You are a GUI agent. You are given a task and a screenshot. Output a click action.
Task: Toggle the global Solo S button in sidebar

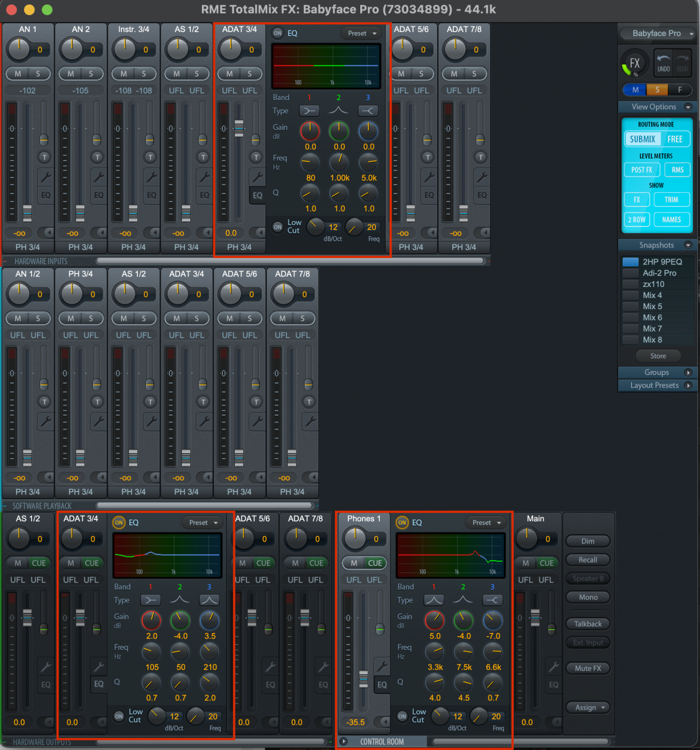click(x=658, y=89)
